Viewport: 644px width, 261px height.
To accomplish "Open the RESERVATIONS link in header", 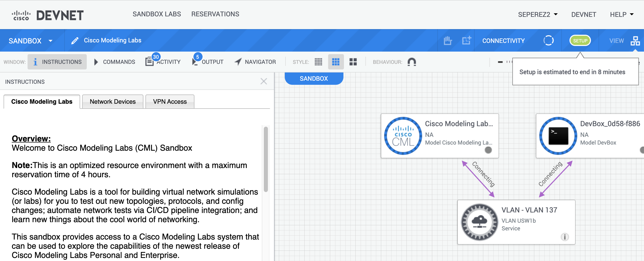I will 215,14.
